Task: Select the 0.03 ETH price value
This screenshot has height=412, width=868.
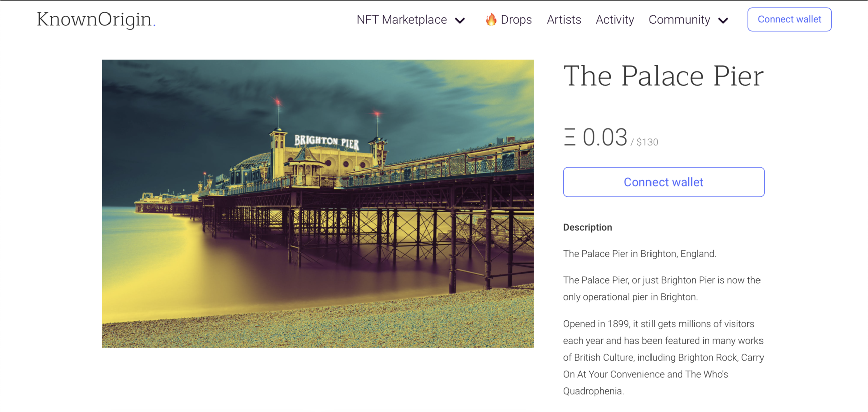Action: 605,137
